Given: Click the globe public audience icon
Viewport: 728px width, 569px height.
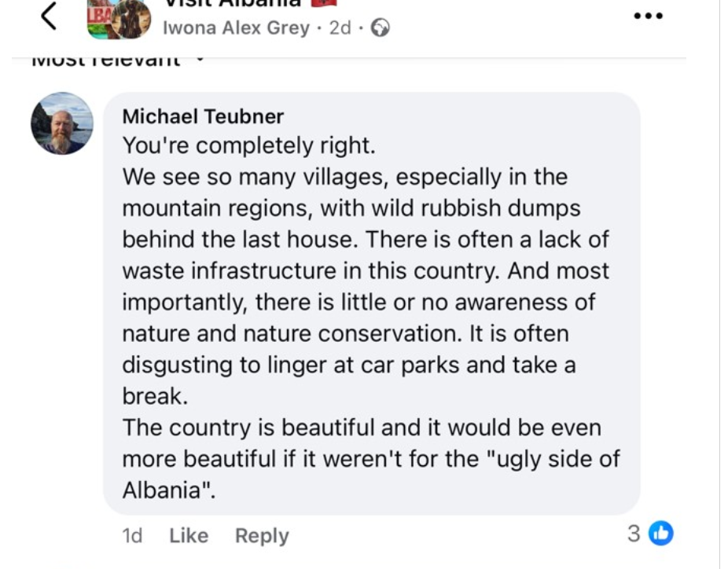Looking at the screenshot, I should pyautogui.click(x=381, y=28).
